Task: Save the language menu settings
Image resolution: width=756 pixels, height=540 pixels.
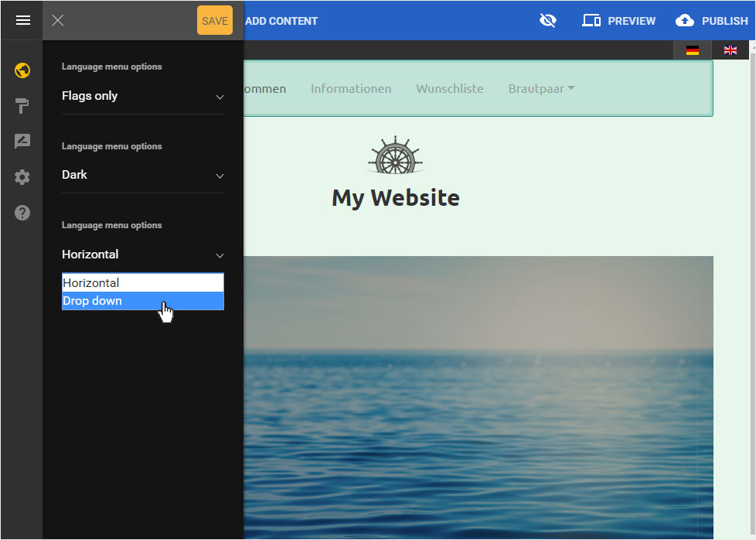Action: (x=215, y=20)
